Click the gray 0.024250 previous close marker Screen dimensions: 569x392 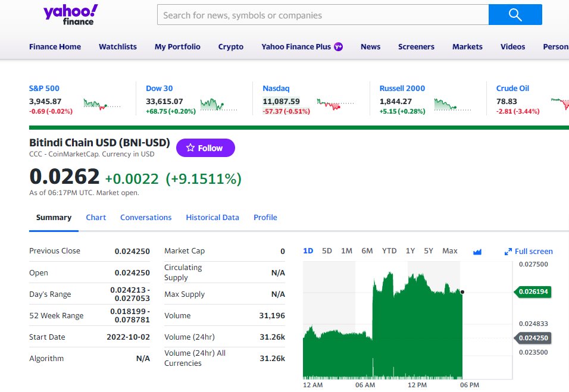533,338
